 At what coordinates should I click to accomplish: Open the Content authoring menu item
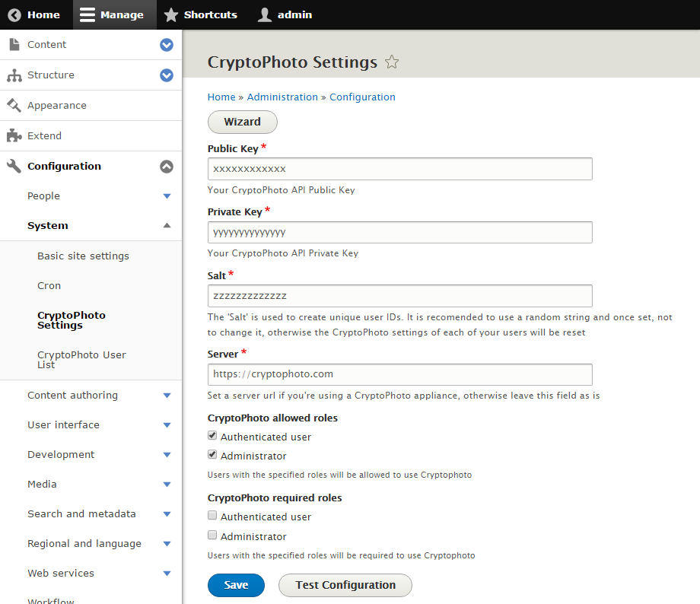[73, 396]
